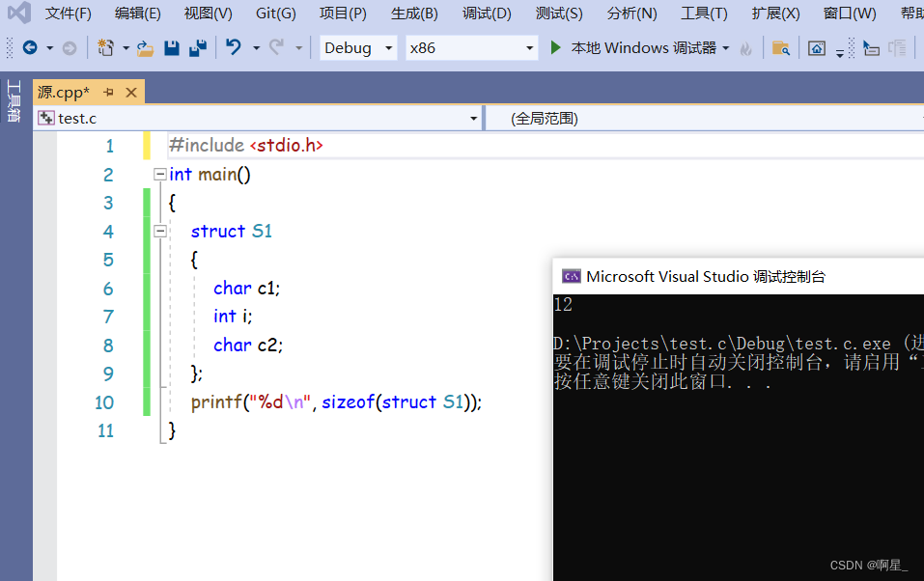Open the 调试(D) menu
This screenshot has width=924, height=581.
[x=487, y=14]
